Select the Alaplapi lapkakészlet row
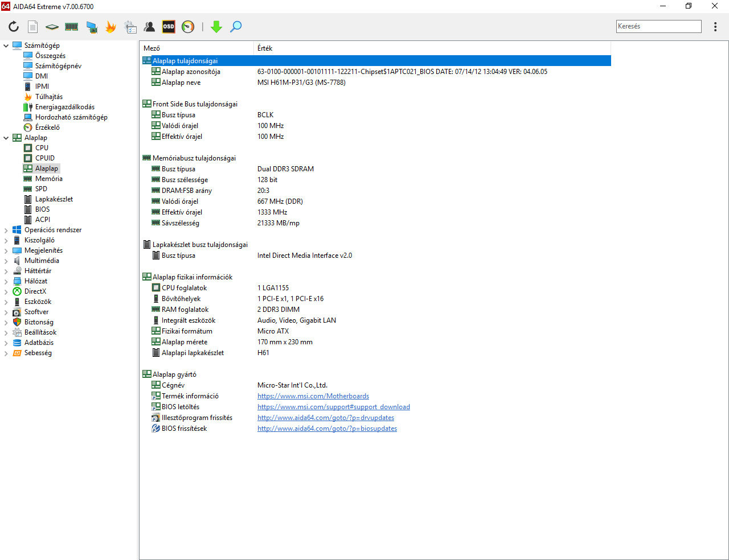Screen dimensions: 729x560 point(376,353)
